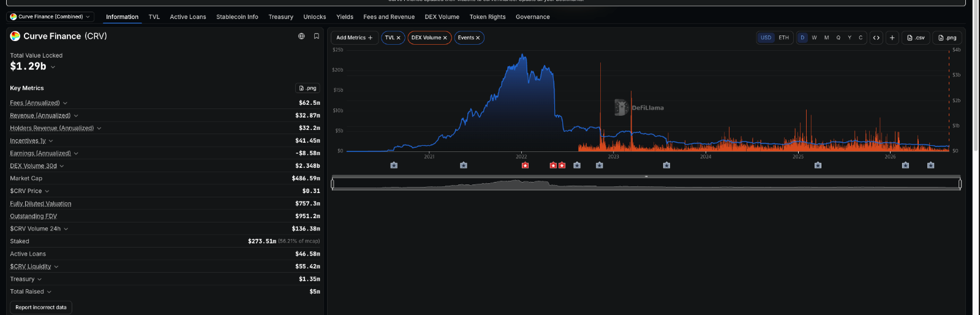
Task: Remove the TVL metric chip
Action: click(x=398, y=38)
